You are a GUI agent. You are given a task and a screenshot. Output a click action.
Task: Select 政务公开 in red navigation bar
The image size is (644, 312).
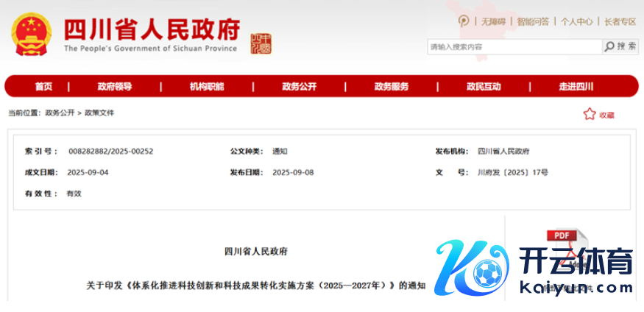pos(299,86)
